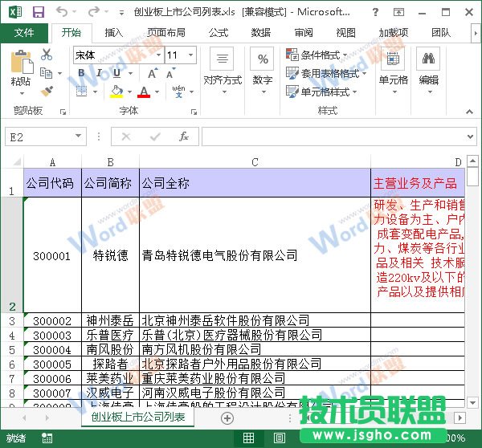Click the macro recording status bar icon
Screen dimensions: 482x448
click(x=47, y=438)
